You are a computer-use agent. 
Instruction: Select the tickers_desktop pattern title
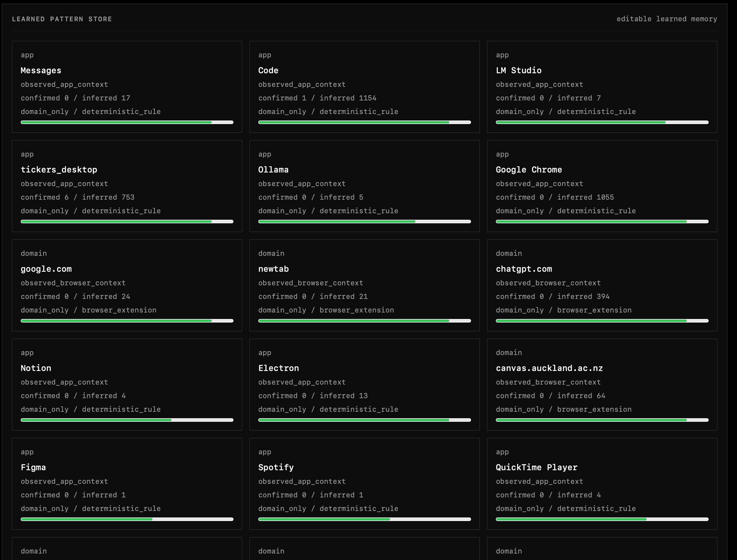[59, 170]
